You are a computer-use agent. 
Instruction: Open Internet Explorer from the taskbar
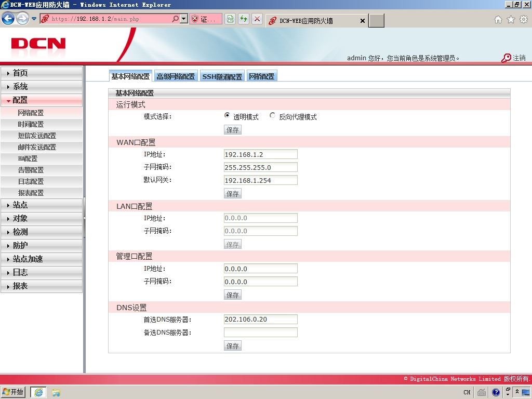point(38,392)
